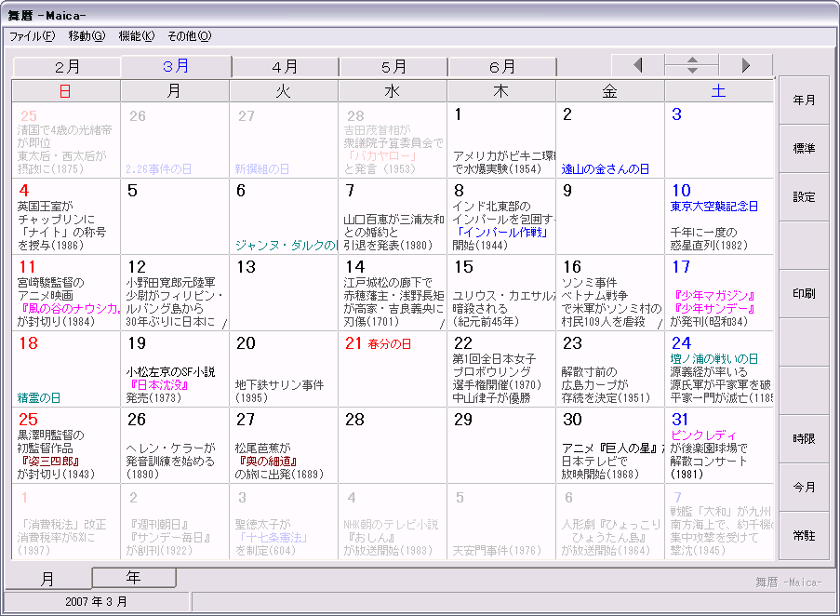Viewport: 840px width, 616px height.
Task: Select March 2 遠山の金さんの日 cell
Action: (609, 141)
